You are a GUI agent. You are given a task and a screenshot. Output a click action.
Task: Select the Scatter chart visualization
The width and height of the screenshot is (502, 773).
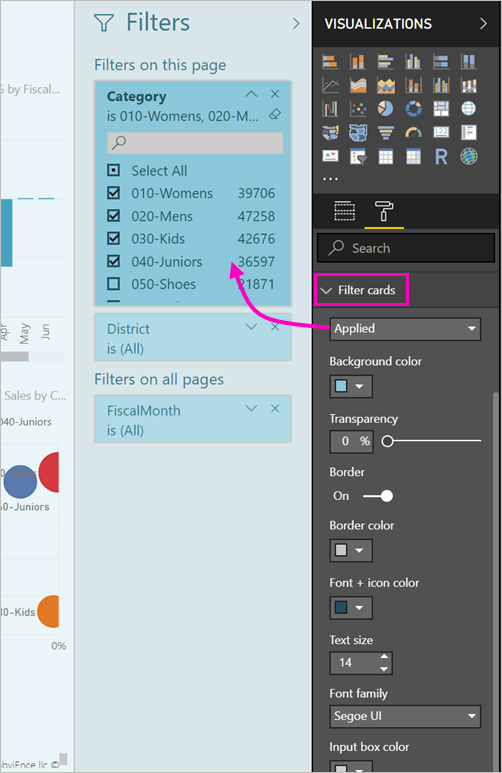click(358, 108)
